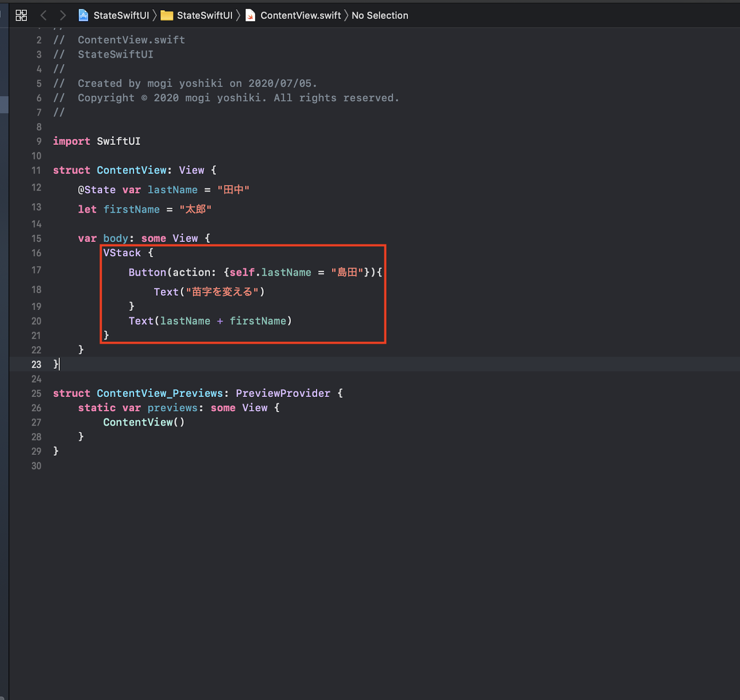Viewport: 740px width, 700px height.
Task: Click 'ContentView()' on line 27
Action: click(144, 422)
